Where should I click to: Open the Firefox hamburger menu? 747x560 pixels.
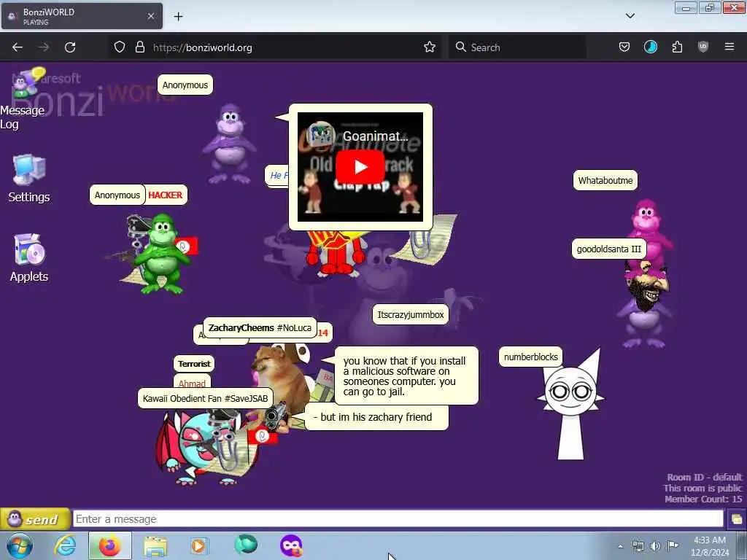[x=729, y=47]
